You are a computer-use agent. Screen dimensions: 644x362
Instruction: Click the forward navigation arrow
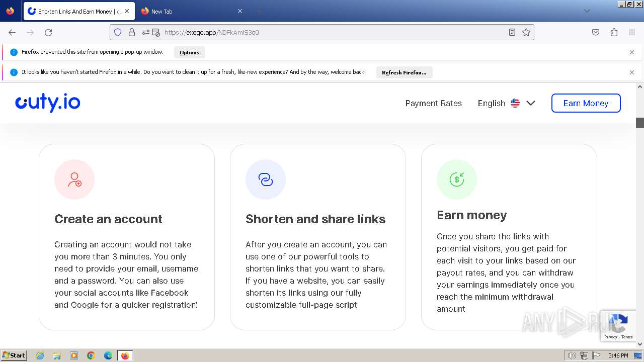tap(30, 32)
